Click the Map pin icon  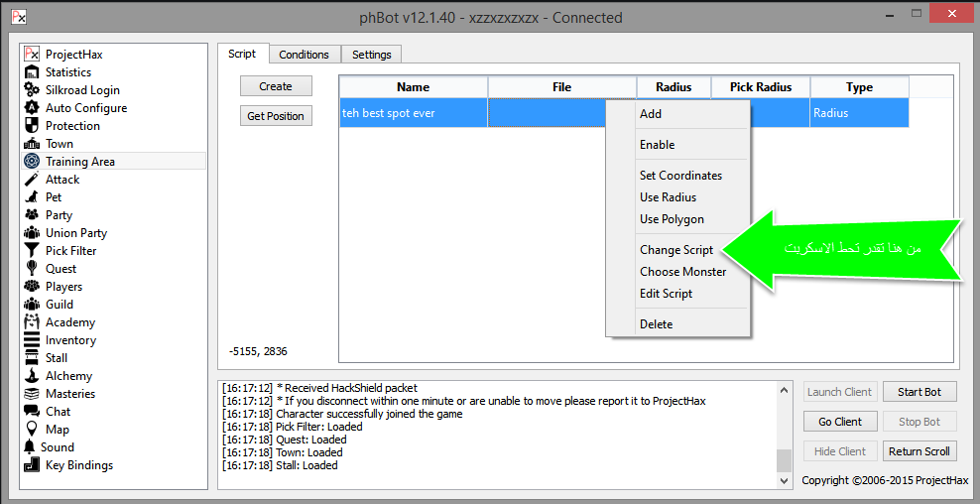(32, 429)
